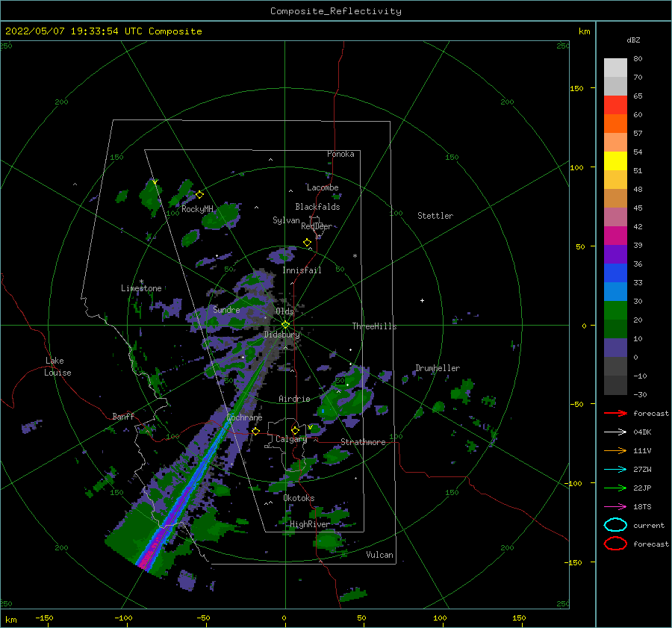This screenshot has height=628, width=672.
Task: Click the Lake Louise label
Action: [57, 367]
